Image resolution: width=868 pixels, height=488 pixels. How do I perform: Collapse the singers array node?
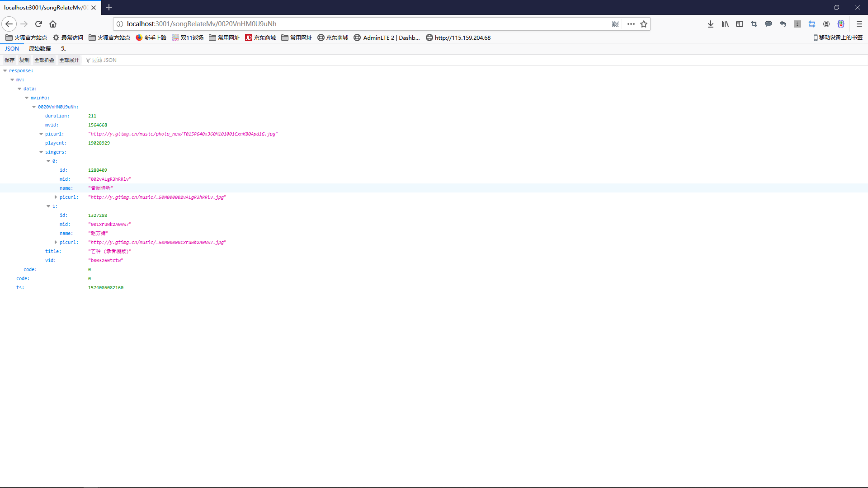pyautogui.click(x=41, y=152)
